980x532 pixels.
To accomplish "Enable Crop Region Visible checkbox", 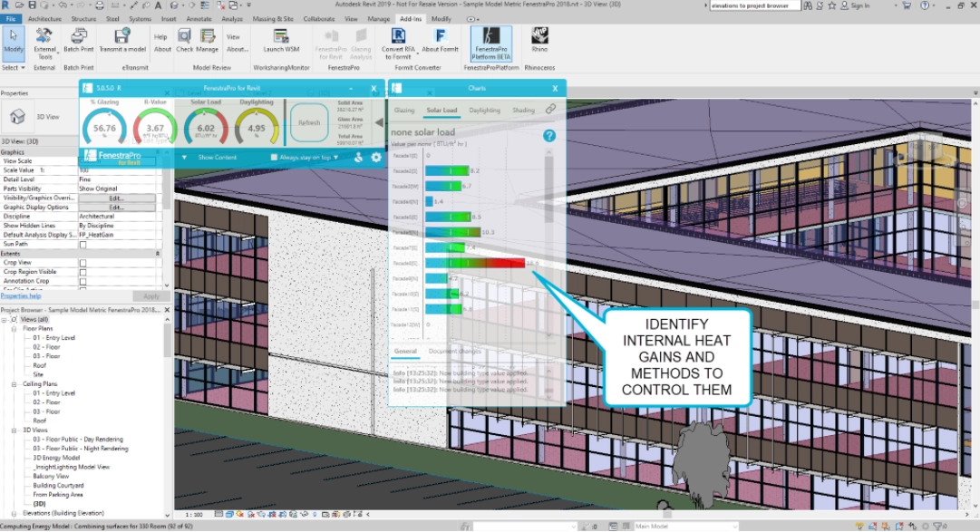I will tap(83, 273).
